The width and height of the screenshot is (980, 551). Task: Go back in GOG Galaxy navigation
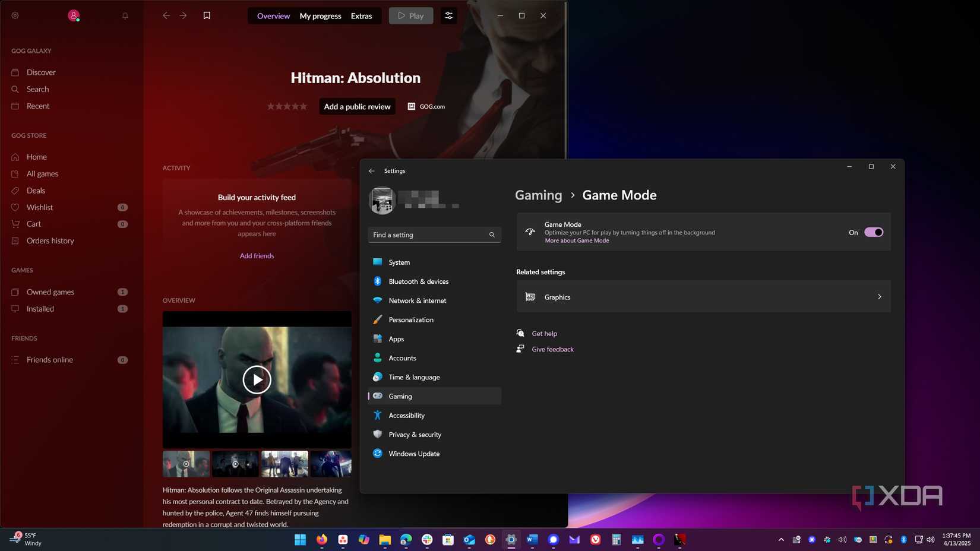click(x=166, y=15)
